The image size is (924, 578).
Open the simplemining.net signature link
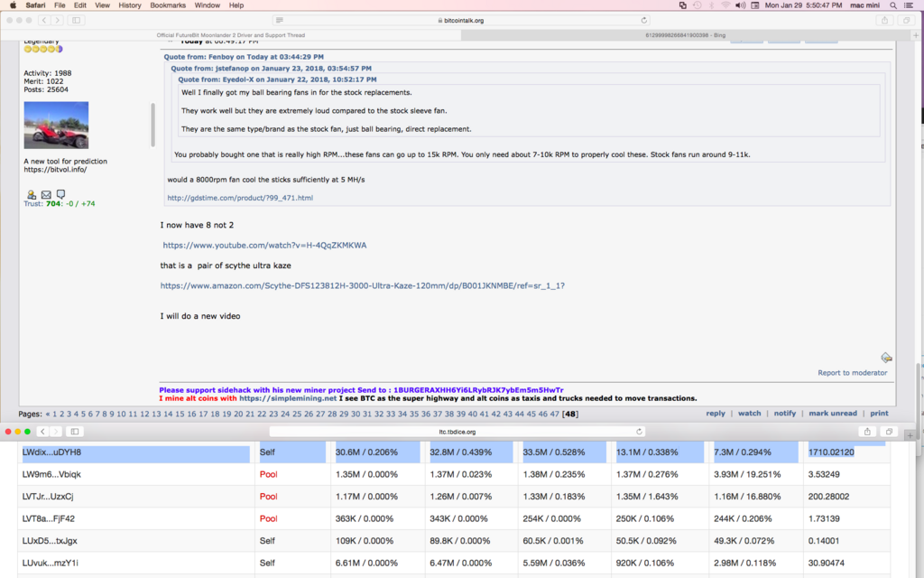pyautogui.click(x=288, y=398)
